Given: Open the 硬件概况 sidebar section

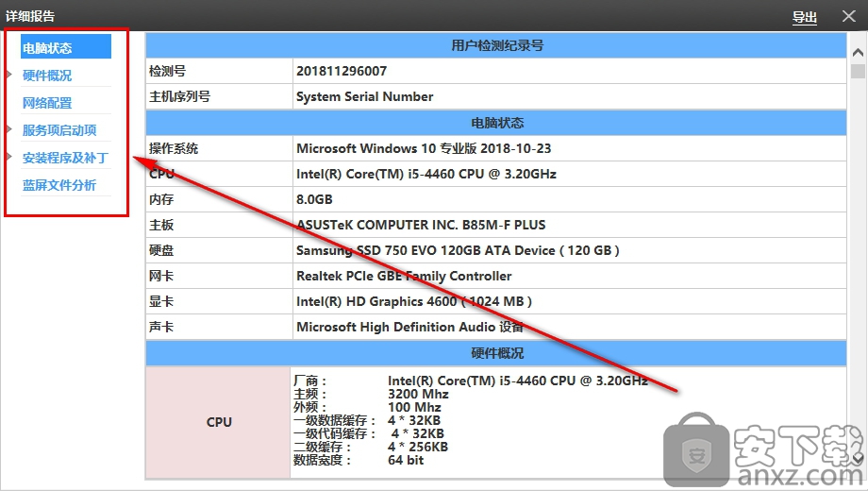Looking at the screenshot, I should click(x=47, y=76).
